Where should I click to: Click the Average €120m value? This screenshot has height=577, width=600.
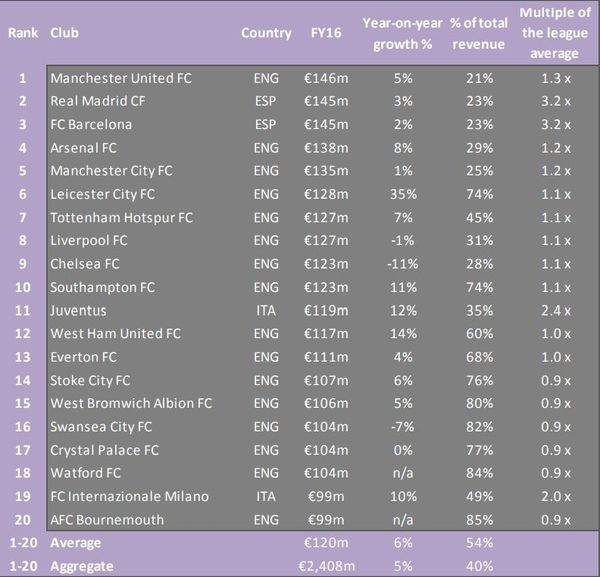point(326,543)
